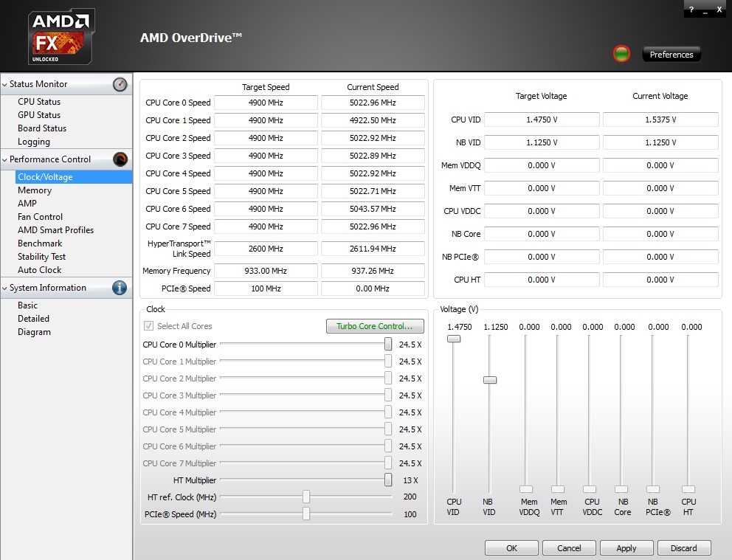The image size is (732, 560).
Task: Click the PCIe Speed (MHz) slider handle
Action: (306, 514)
